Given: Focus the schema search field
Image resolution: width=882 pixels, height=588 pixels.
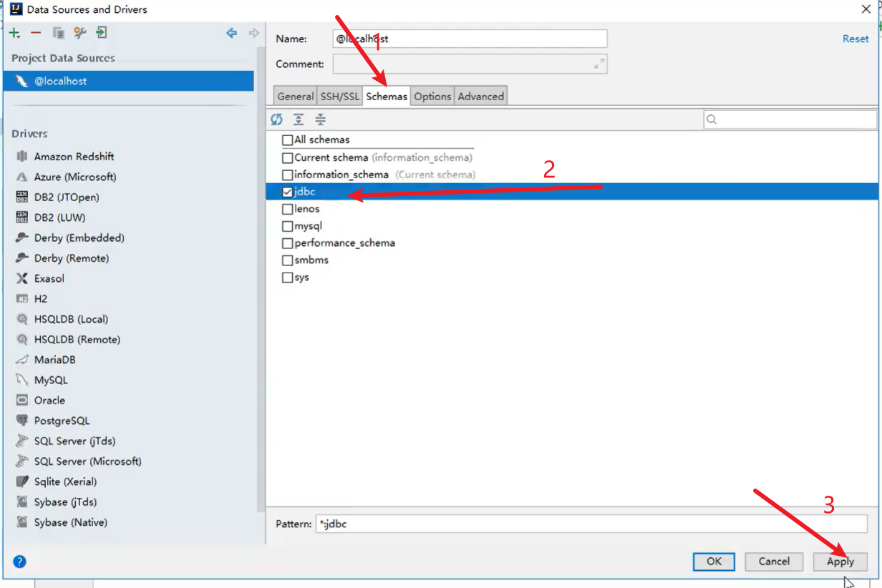Looking at the screenshot, I should tap(790, 119).
